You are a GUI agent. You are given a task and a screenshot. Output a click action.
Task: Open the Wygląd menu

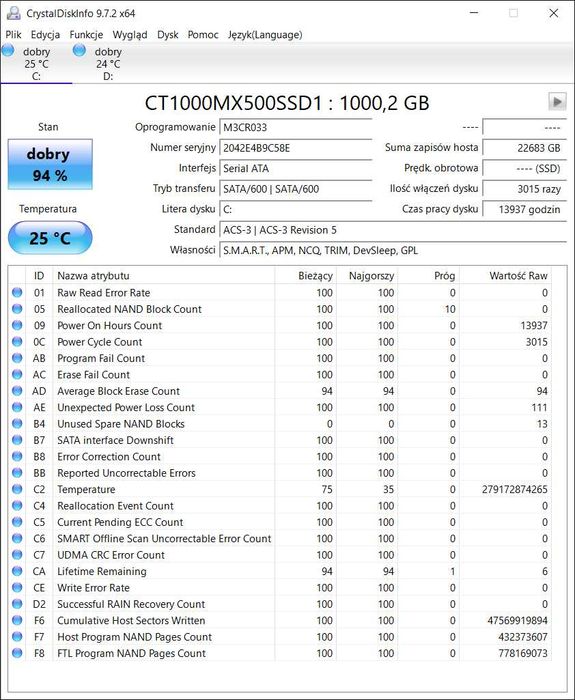129,35
